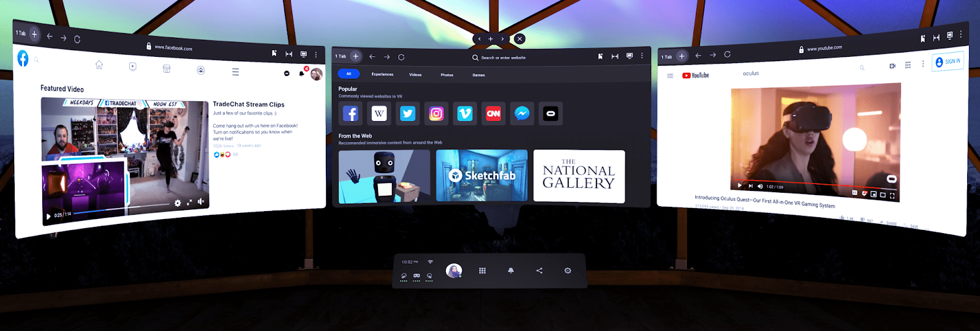Select the All filter tab
This screenshot has width=980, height=331.
(349, 74)
